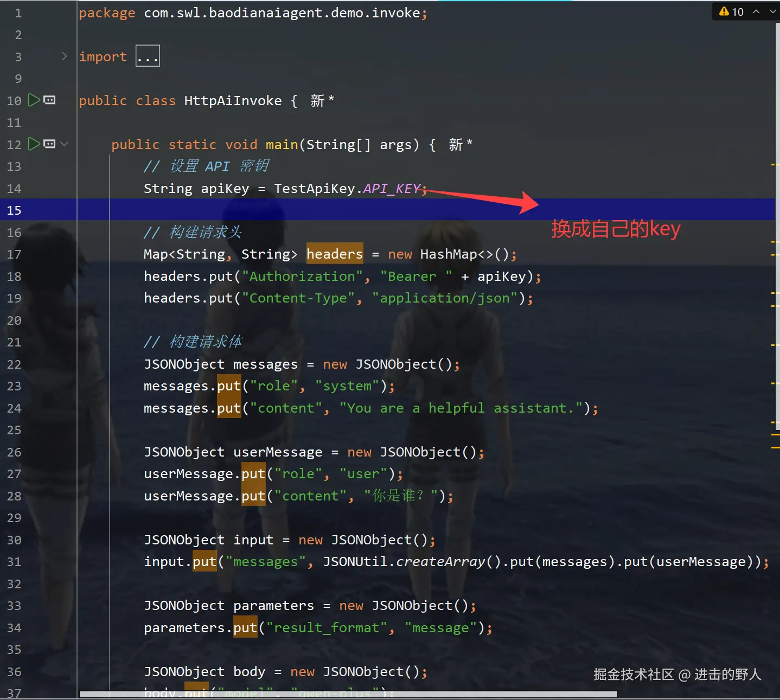Click the comment "// 构建请求体"
This screenshot has width=780, height=700.
tap(193, 342)
